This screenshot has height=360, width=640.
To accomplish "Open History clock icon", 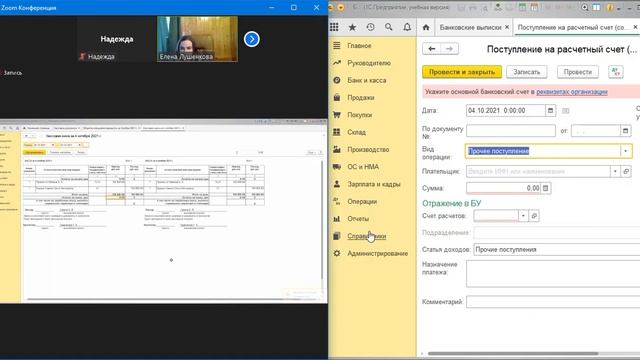I will tap(370, 27).
